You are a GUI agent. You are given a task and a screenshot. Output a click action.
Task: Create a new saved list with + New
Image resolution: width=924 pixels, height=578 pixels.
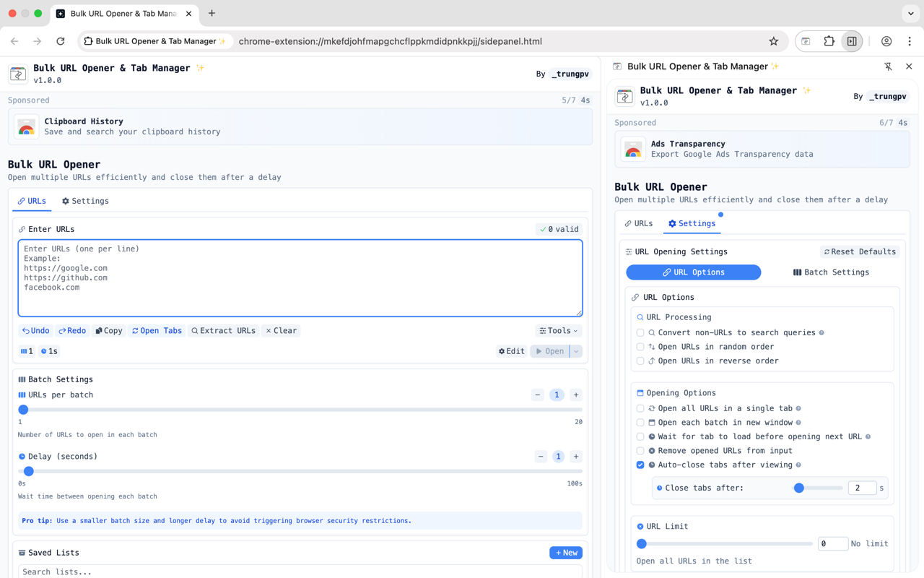pos(565,552)
